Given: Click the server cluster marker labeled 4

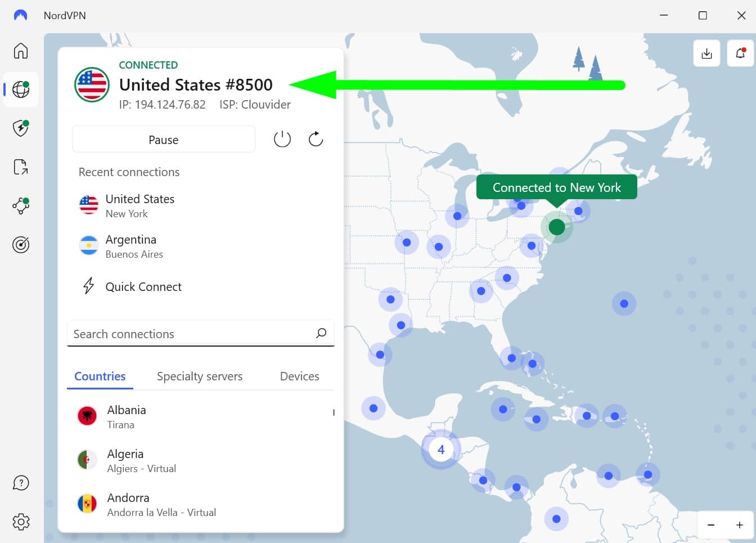Looking at the screenshot, I should 441,450.
